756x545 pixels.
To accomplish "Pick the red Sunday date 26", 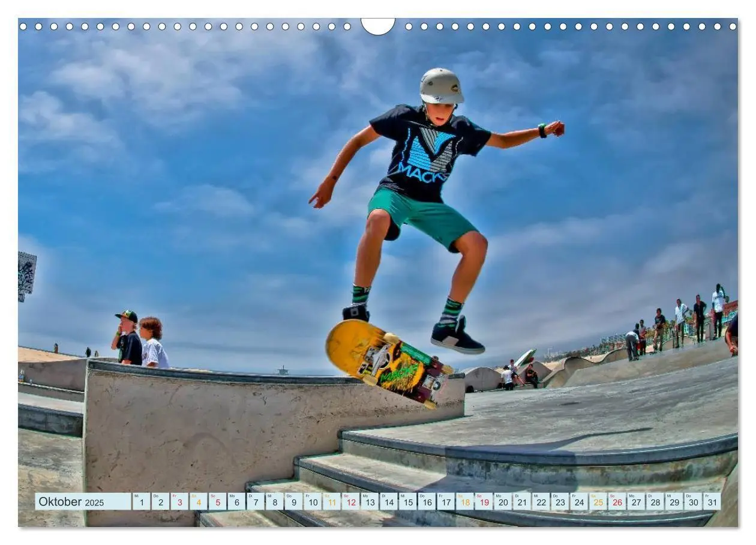I will [617, 502].
